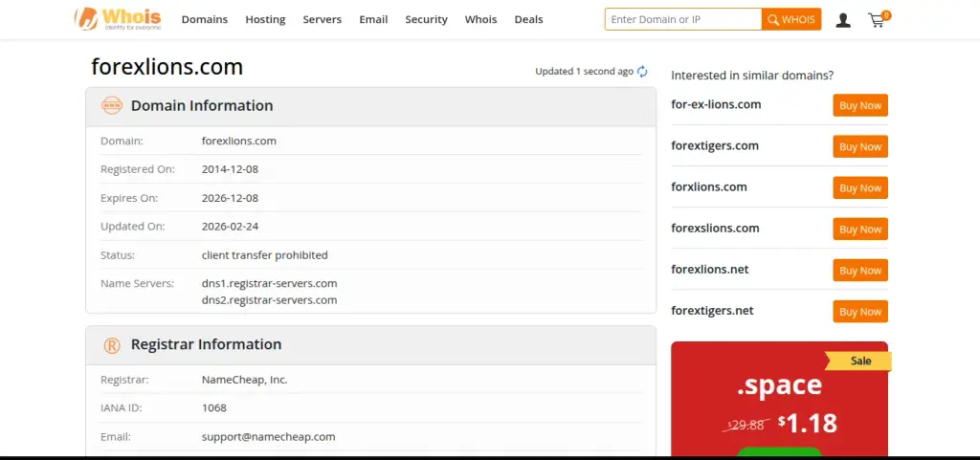Select status client transfer prohibited
Image resolution: width=980 pixels, height=460 pixels.
click(x=264, y=255)
